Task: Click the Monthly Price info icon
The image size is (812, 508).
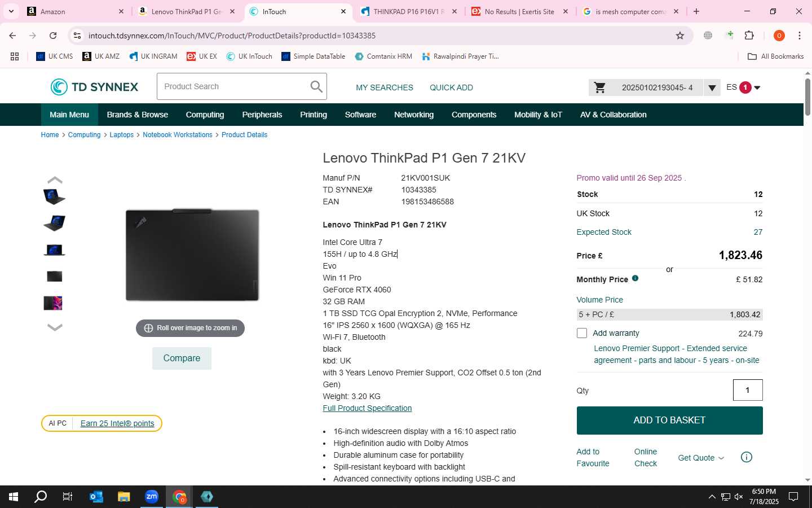Action: [x=635, y=278]
